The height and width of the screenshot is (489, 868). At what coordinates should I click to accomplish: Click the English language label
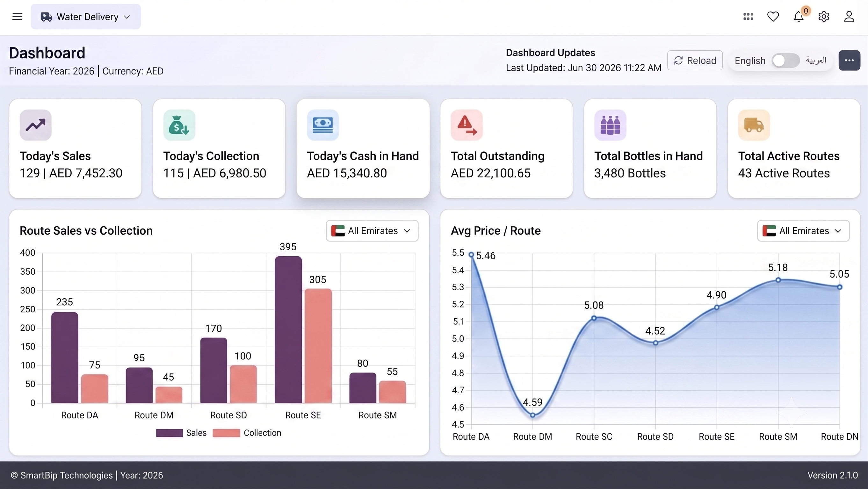(x=750, y=60)
